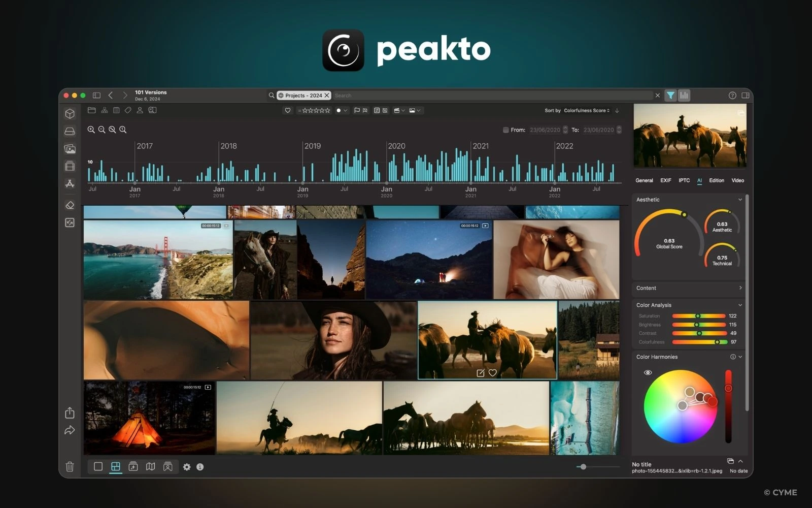The height and width of the screenshot is (508, 812).
Task: Enable the From date range checkbox
Action: pos(505,130)
